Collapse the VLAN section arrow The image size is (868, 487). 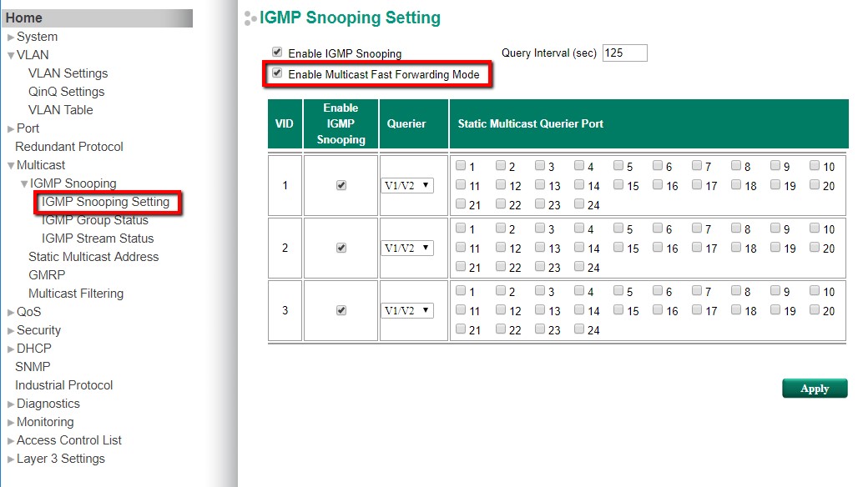pos(11,55)
